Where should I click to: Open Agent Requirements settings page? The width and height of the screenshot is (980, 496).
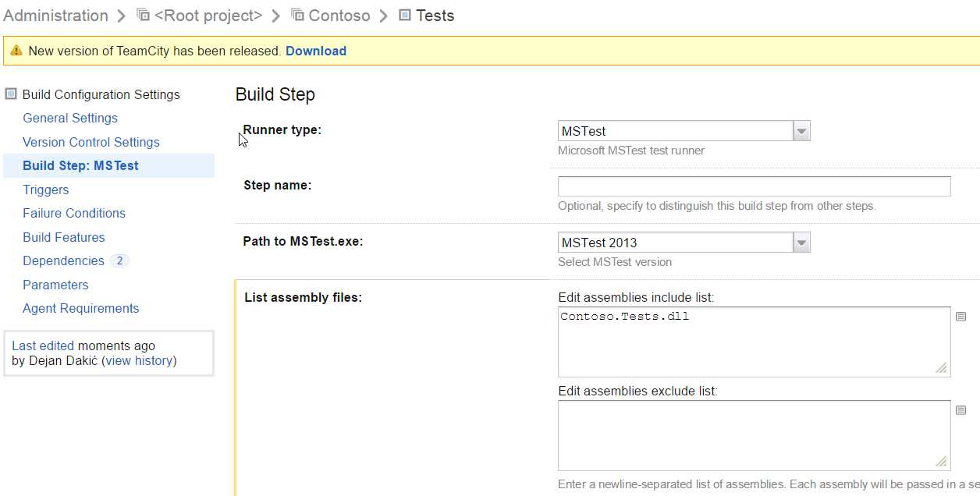tap(81, 308)
